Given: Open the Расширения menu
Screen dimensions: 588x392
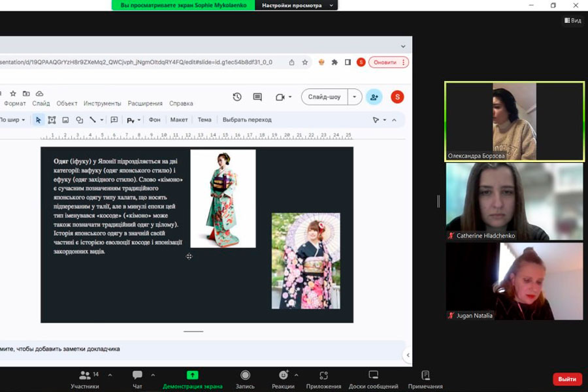Looking at the screenshot, I should [145, 103].
